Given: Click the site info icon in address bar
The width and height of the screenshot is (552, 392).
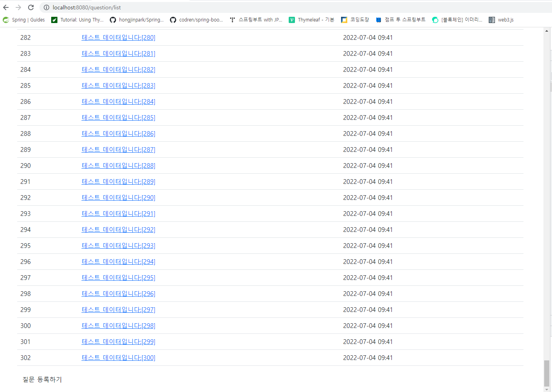Looking at the screenshot, I should click(46, 7).
